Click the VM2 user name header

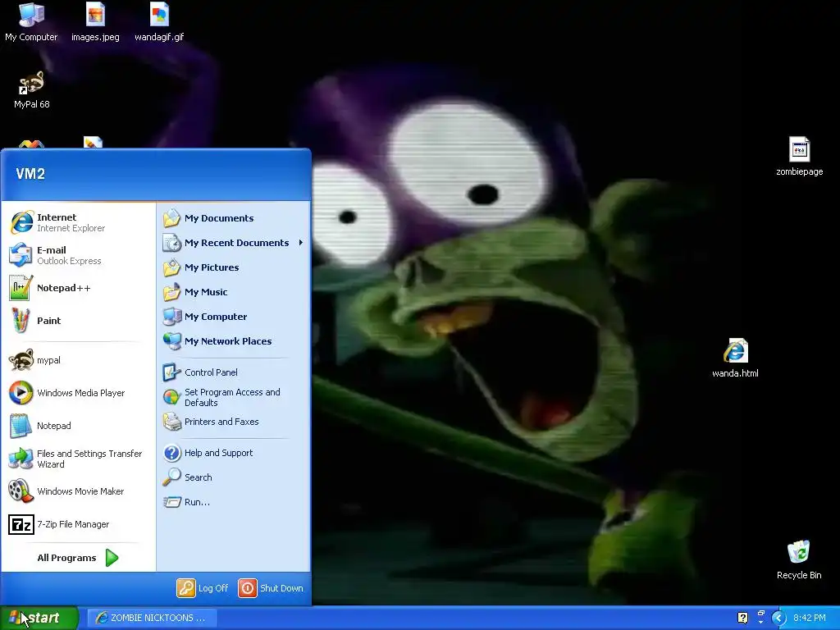[30, 174]
